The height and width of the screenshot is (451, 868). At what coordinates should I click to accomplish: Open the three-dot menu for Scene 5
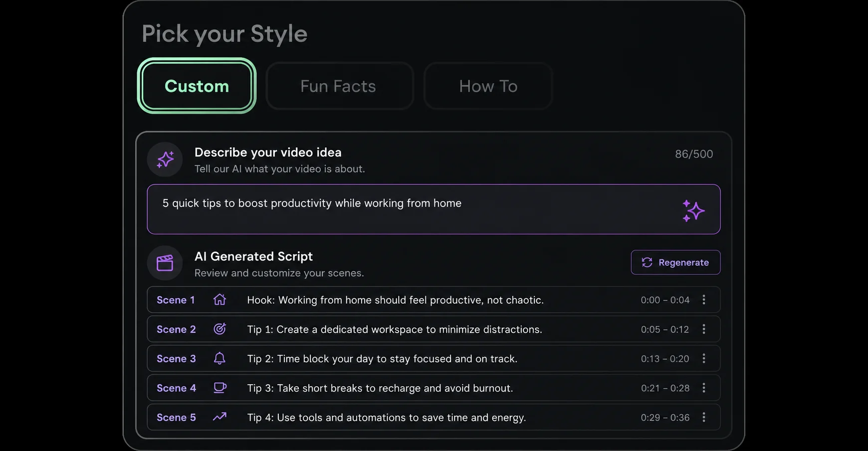click(x=704, y=417)
